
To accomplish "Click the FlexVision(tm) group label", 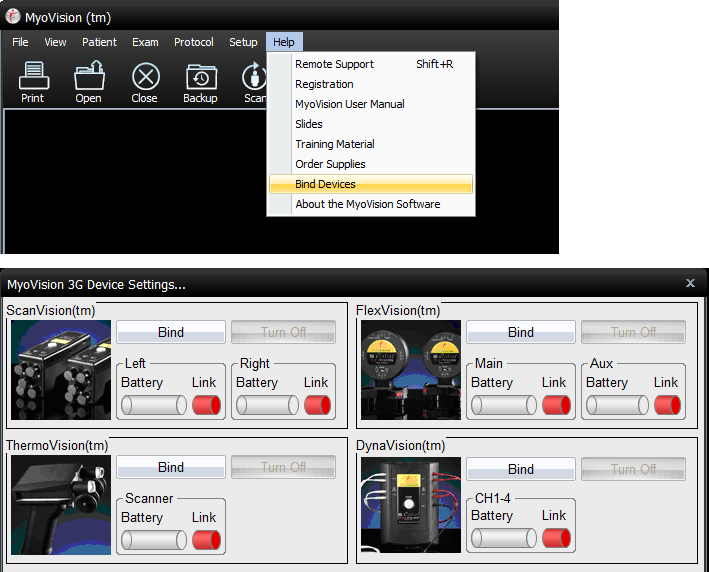I will 398,311.
